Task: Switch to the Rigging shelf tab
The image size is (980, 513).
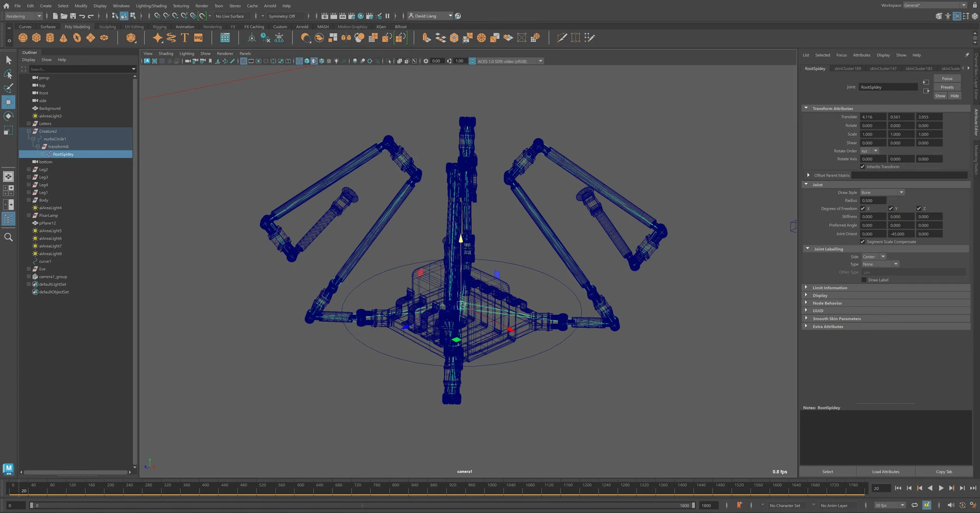Action: (x=160, y=27)
